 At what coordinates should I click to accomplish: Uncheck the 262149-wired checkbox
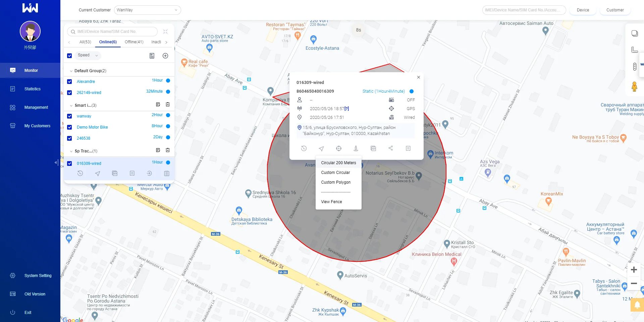click(69, 93)
